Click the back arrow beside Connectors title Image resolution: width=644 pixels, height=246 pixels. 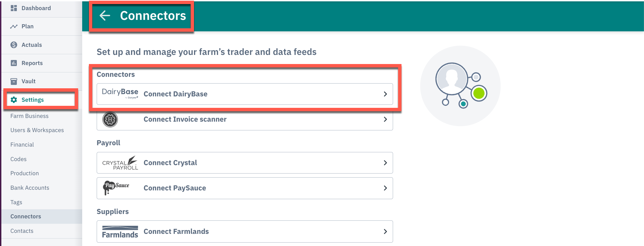[105, 16]
